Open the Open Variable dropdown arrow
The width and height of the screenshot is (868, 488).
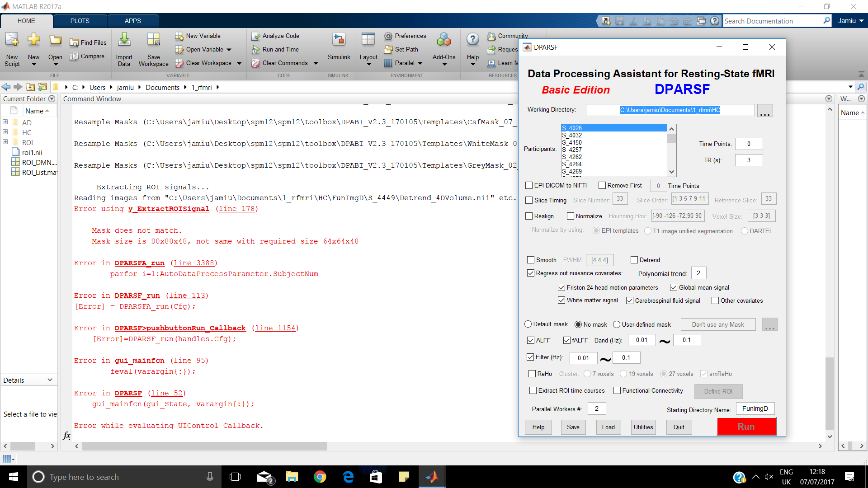click(229, 50)
